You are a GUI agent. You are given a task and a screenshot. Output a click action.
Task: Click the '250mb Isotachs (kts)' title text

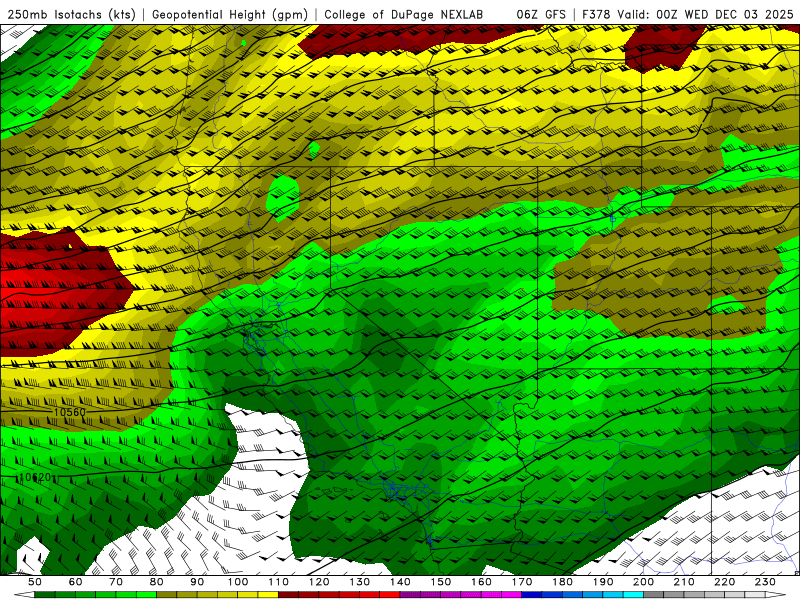point(71,14)
